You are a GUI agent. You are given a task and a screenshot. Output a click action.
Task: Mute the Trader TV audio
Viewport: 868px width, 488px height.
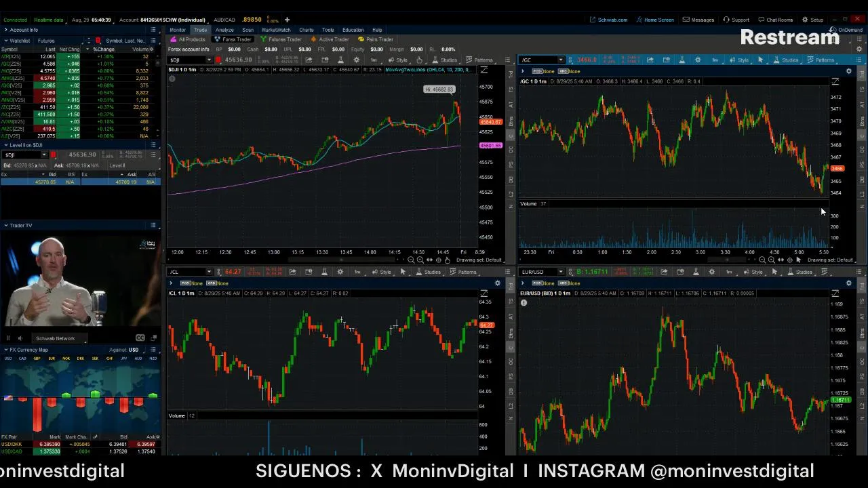[x=20, y=338]
